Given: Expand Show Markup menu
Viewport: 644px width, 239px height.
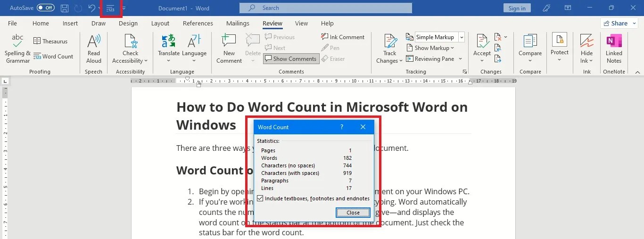Looking at the screenshot, I should coord(429,48).
